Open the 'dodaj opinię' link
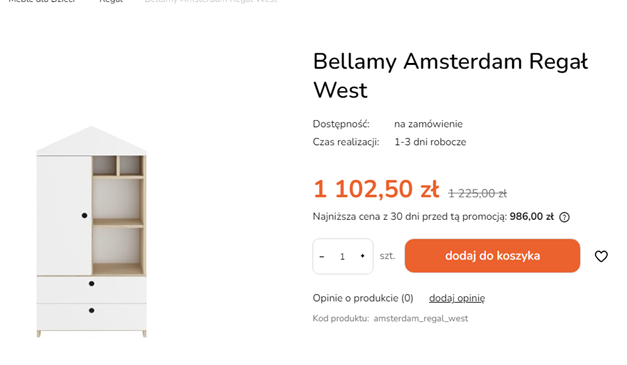This screenshot has height=365, width=627. point(457,298)
